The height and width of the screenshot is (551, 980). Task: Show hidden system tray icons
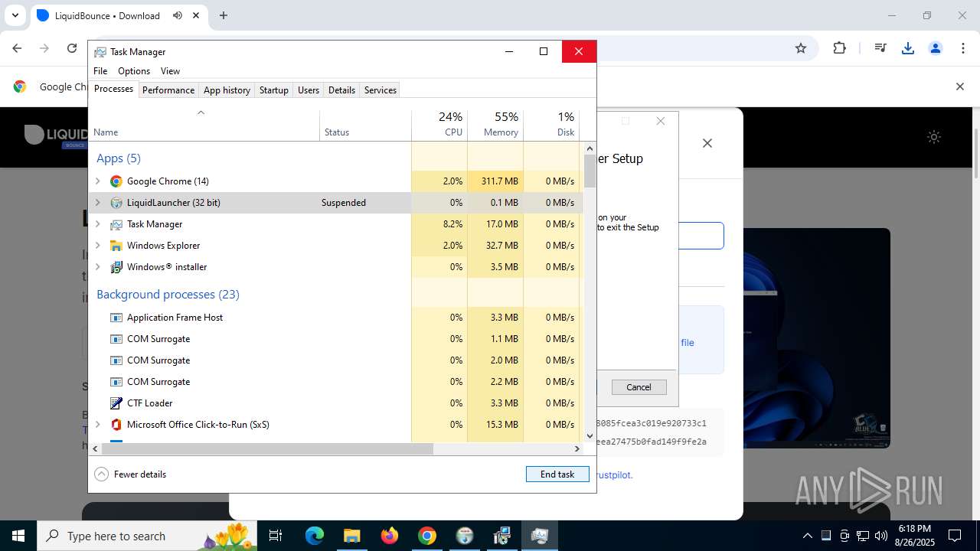tap(807, 536)
